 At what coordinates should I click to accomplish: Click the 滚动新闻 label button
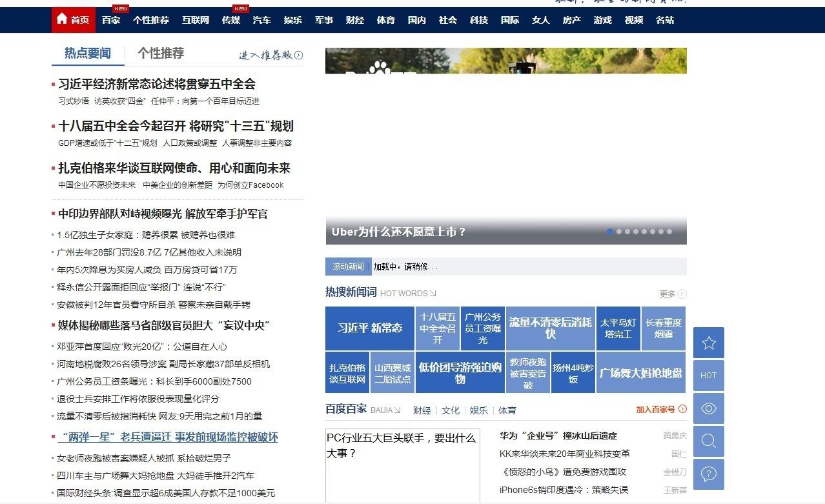coord(348,267)
